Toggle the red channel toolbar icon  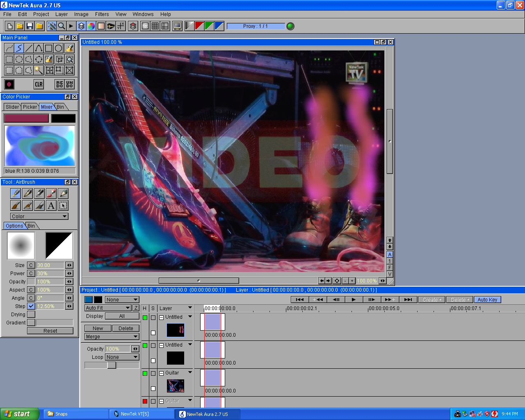pyautogui.click(x=199, y=26)
